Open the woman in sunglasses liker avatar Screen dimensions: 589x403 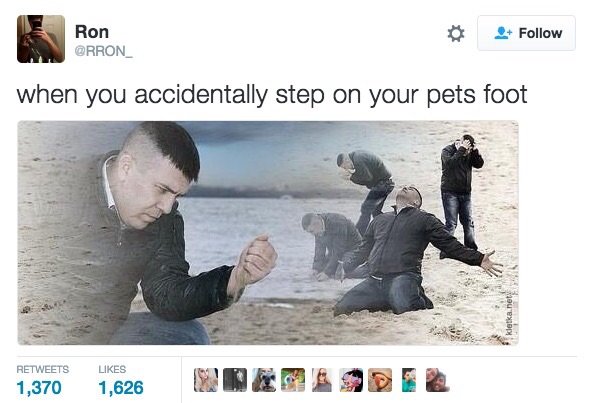click(322, 380)
